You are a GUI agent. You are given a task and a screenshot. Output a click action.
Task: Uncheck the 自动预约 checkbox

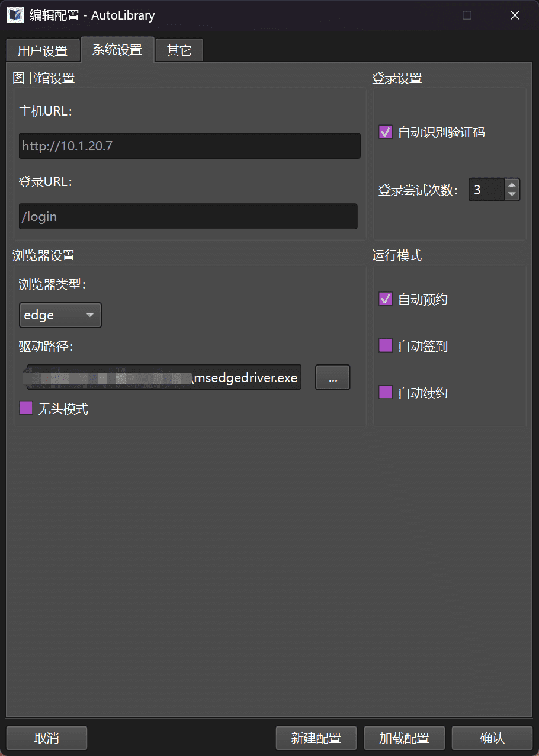click(x=386, y=299)
